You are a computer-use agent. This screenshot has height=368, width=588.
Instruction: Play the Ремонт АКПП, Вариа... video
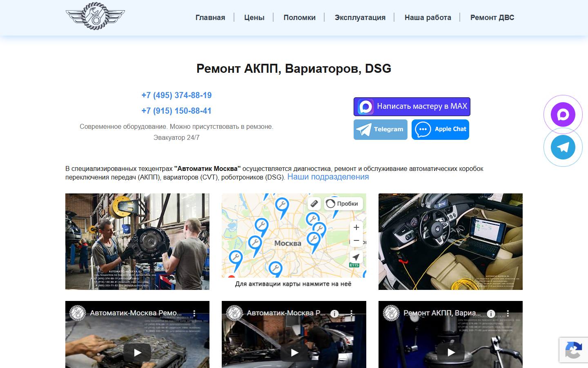pyautogui.click(x=451, y=352)
